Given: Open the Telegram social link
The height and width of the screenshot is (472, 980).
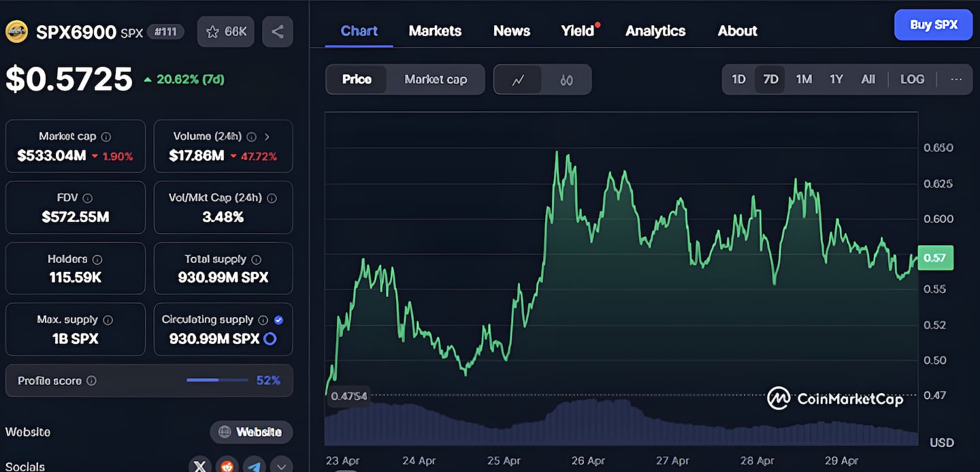Looking at the screenshot, I should click(255, 466).
